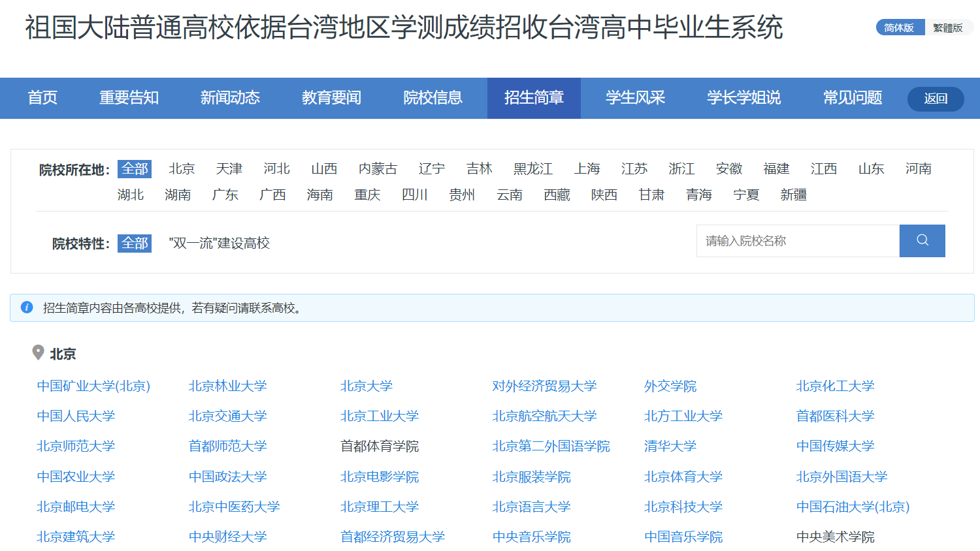Open 中国农业大学 link
980x551 pixels.
point(76,477)
